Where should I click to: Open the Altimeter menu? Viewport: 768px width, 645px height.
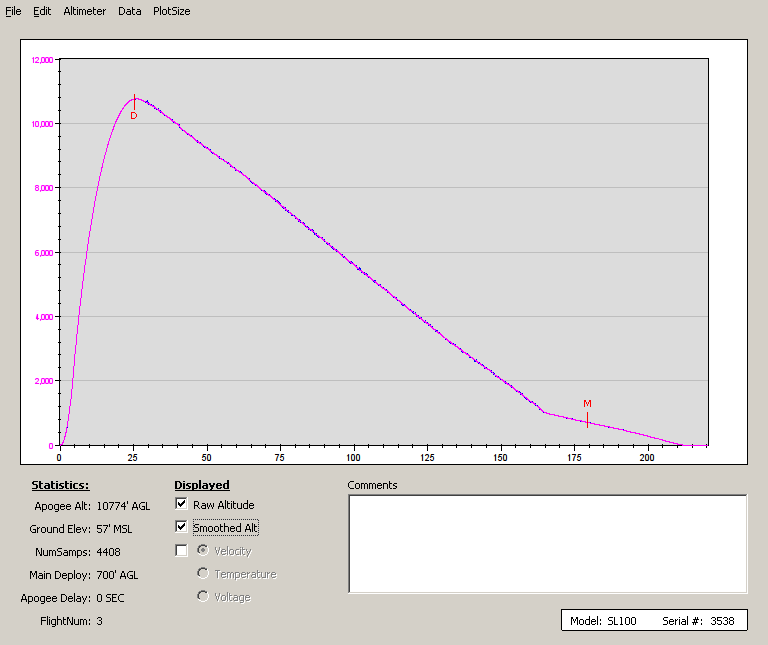coord(84,11)
